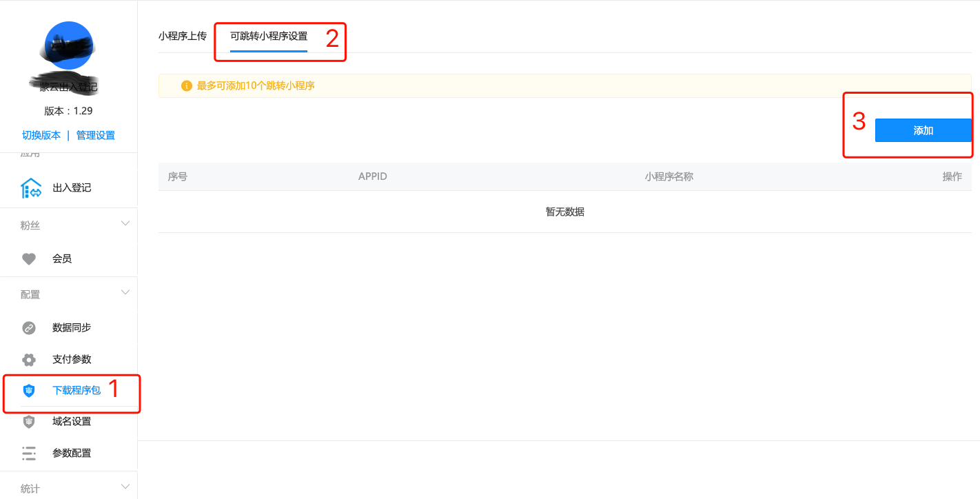Click the 最多可添加10个跳转小程序 notice text
Image resolution: width=980 pixels, height=499 pixels.
256,86
